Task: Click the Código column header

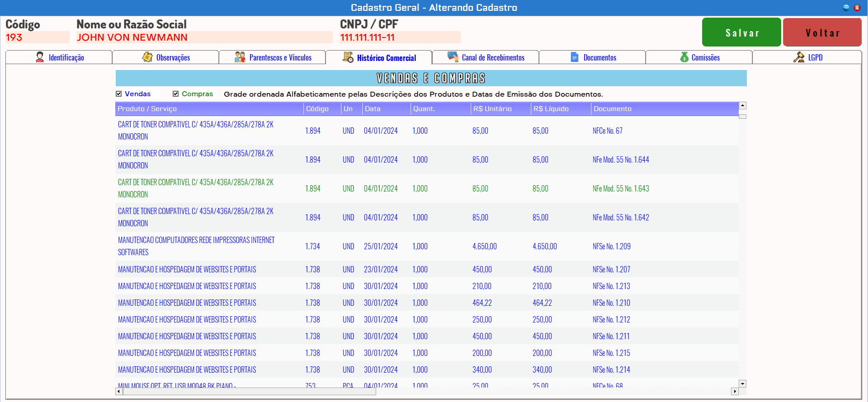Action: pos(322,109)
